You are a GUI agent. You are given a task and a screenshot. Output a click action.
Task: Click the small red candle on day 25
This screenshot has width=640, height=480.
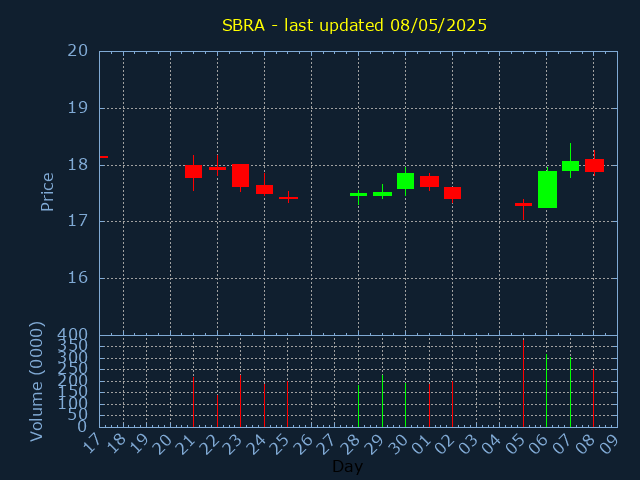288,198
